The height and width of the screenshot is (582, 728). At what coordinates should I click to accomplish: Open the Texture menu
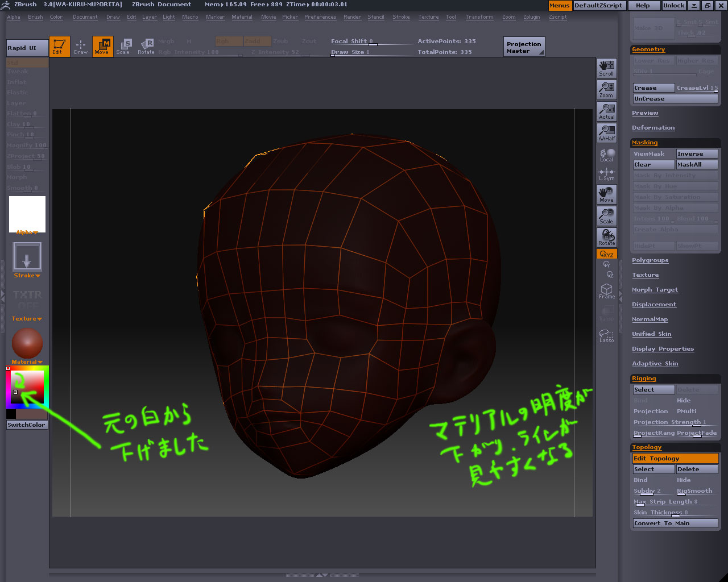click(x=428, y=17)
